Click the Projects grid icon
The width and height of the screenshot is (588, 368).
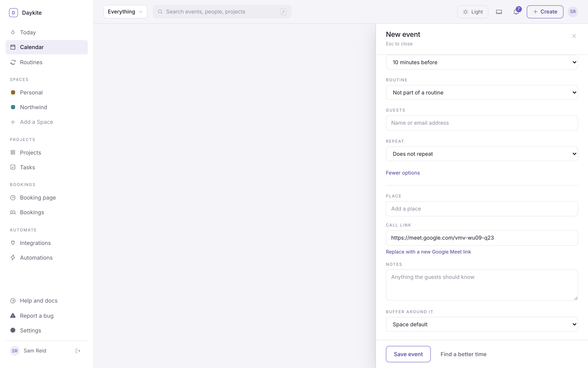tap(13, 153)
